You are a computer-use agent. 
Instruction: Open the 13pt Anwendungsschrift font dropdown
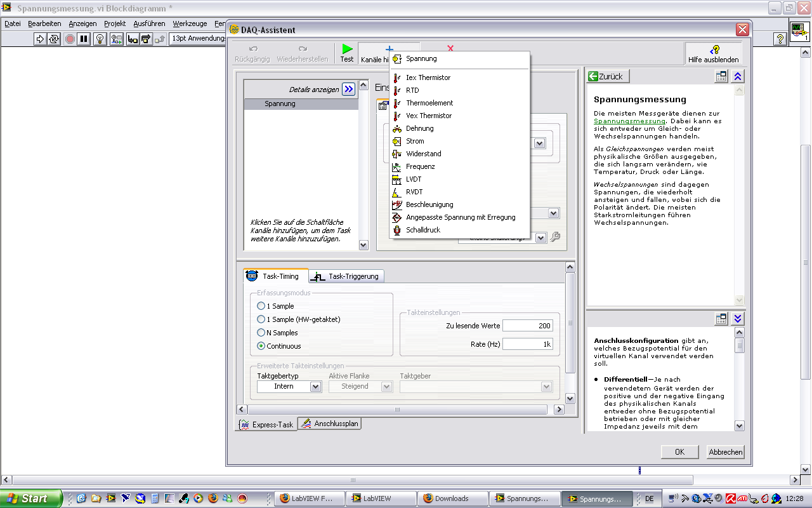tap(198, 39)
